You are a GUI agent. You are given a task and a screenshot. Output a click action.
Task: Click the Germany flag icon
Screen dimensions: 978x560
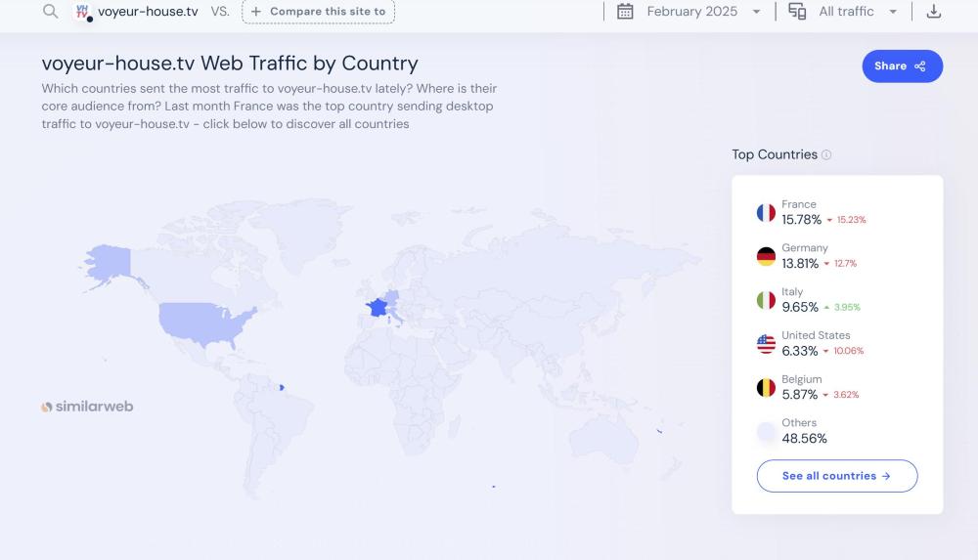[766, 256]
